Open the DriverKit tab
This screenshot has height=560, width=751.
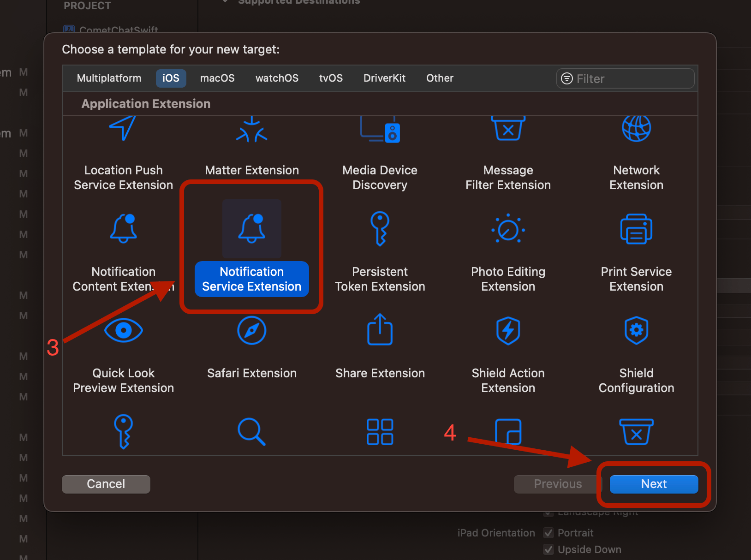coord(384,78)
